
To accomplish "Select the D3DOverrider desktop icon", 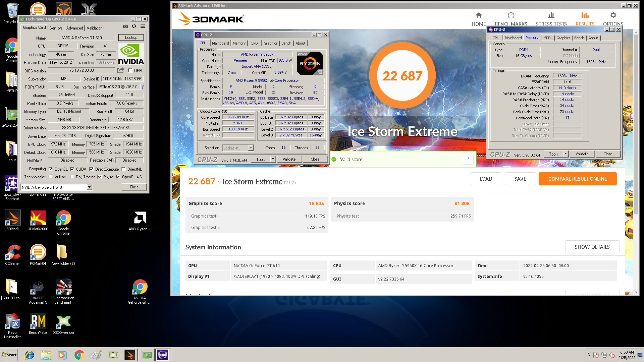I will click(x=63, y=324).
